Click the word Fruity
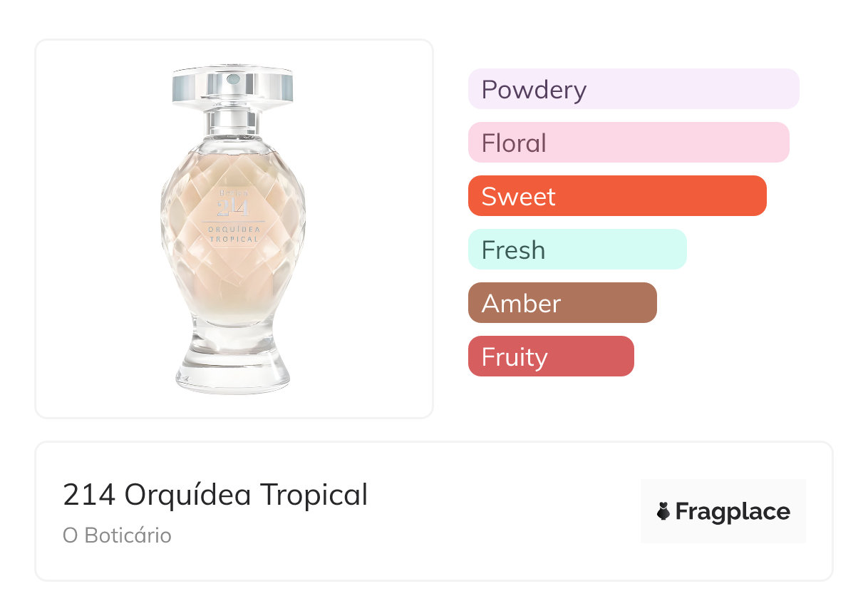Screen dimensions: 868x616 (515, 357)
